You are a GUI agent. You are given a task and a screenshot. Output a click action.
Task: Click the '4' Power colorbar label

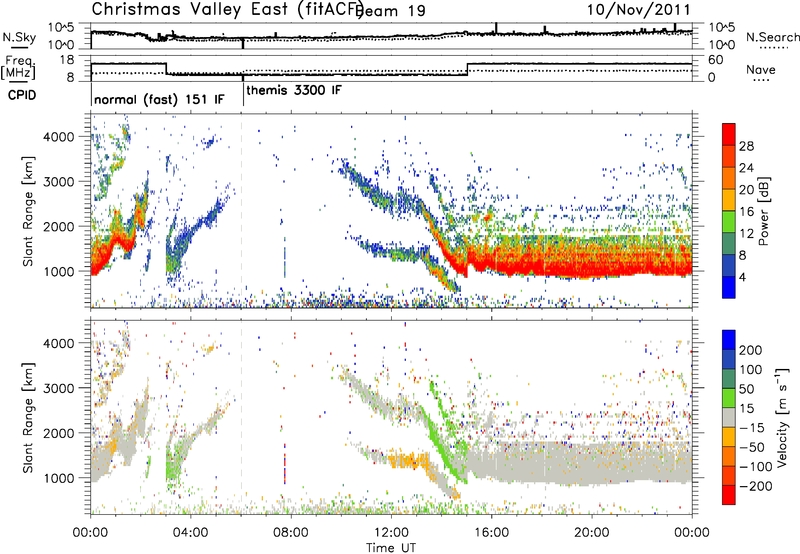(742, 277)
